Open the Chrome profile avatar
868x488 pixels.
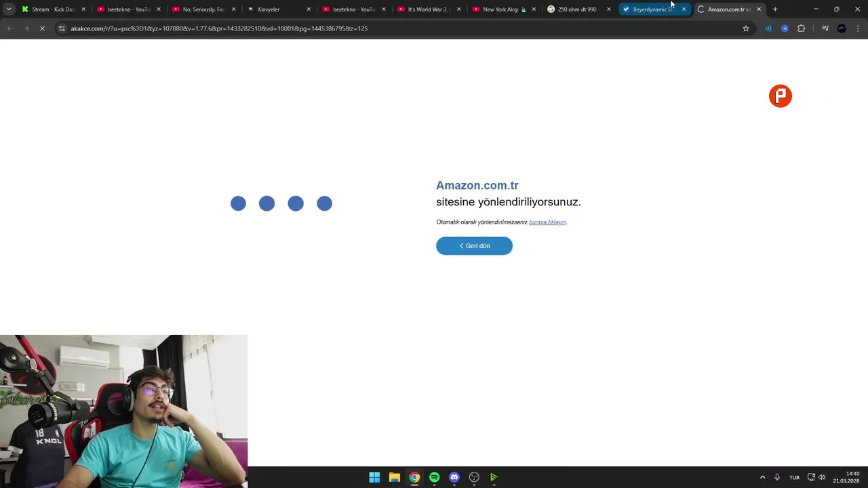842,28
